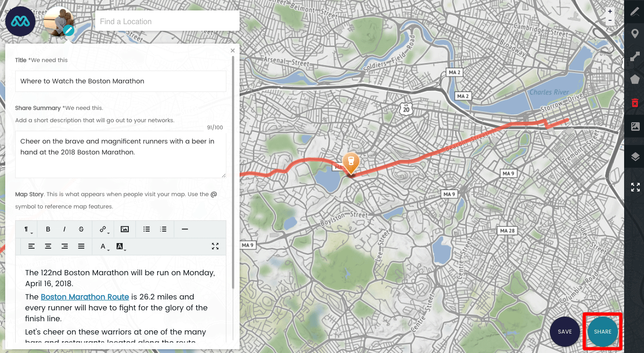Viewport: 644px width, 353px height.
Task: Click the 91/100 character counter
Action: pos(215,127)
